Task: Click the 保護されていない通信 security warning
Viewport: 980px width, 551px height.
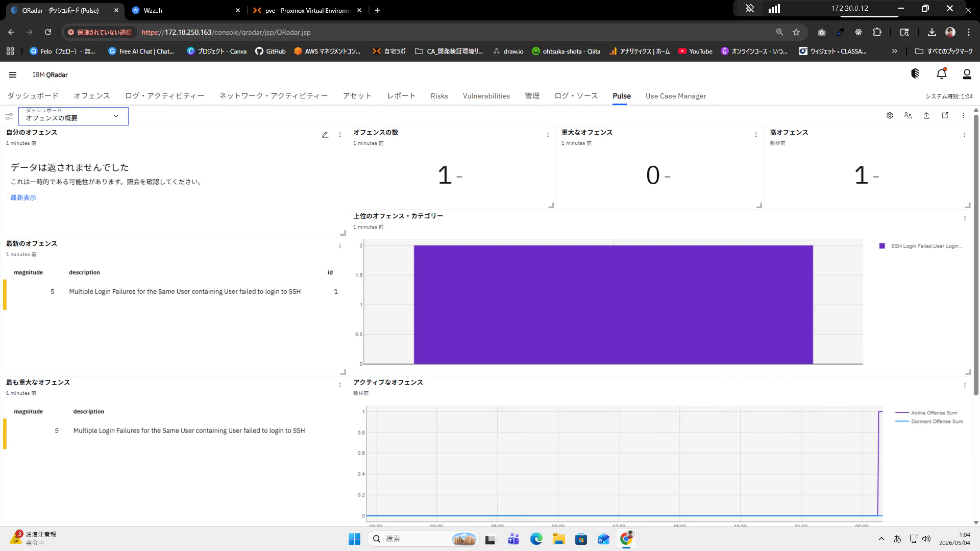Action: [x=100, y=32]
